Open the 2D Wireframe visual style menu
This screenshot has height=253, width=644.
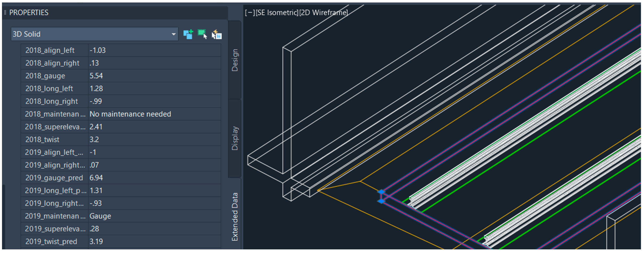tap(323, 12)
